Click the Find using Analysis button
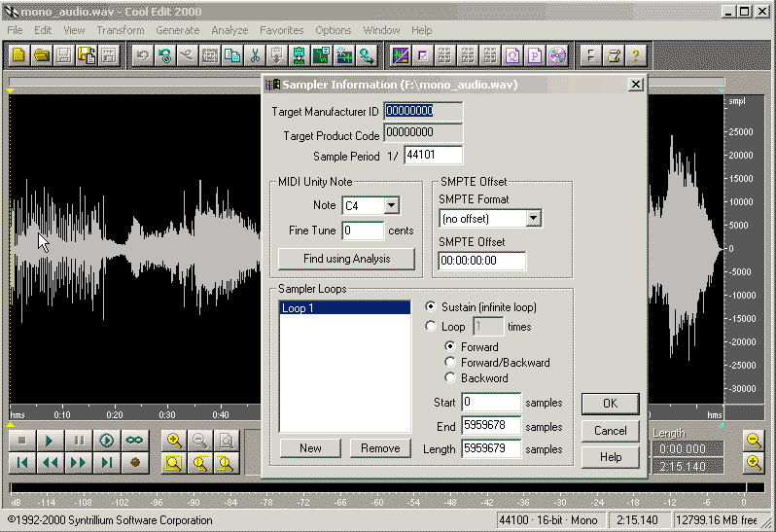 (x=346, y=259)
